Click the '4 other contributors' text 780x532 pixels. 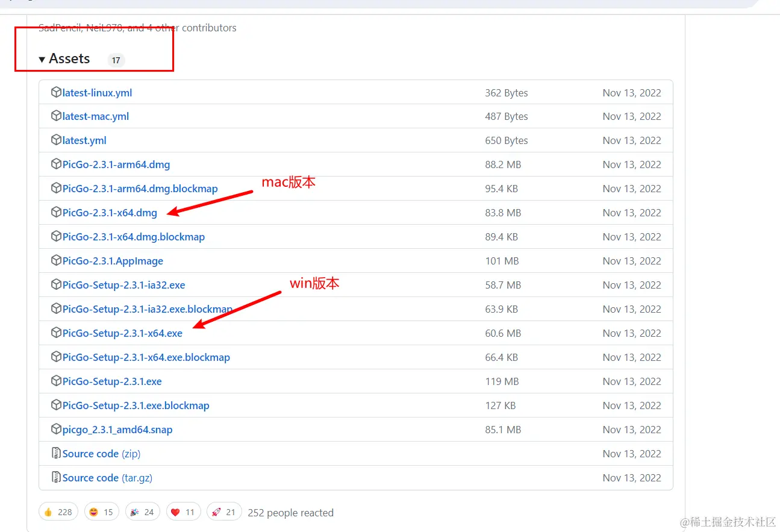(x=192, y=28)
